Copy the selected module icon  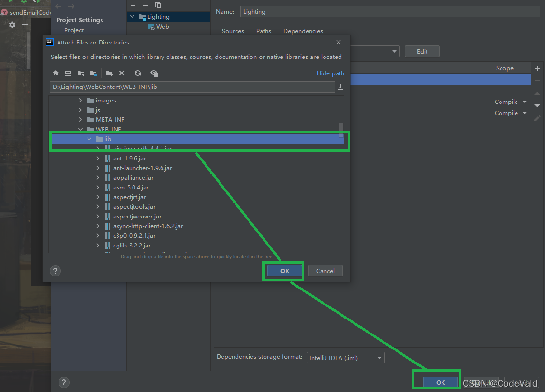pos(158,5)
